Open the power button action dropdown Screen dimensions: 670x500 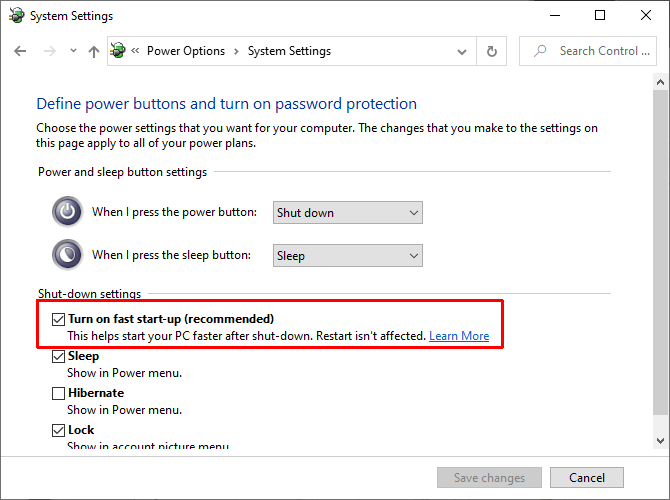348,212
